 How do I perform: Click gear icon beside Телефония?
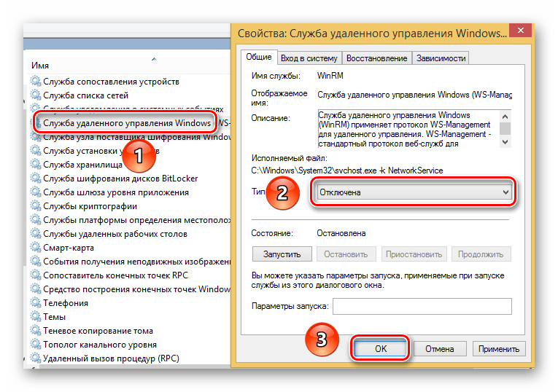(36, 303)
